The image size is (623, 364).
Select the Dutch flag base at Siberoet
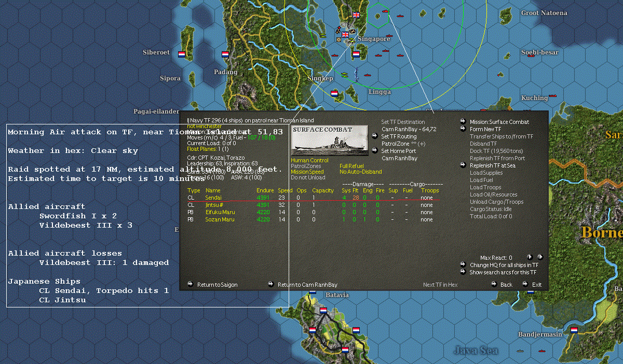tap(182, 53)
